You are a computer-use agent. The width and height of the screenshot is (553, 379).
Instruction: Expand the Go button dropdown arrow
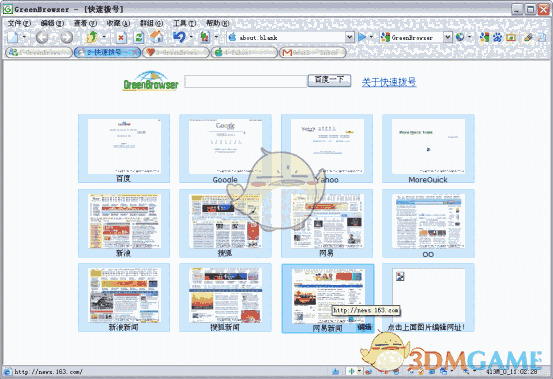tap(371, 37)
